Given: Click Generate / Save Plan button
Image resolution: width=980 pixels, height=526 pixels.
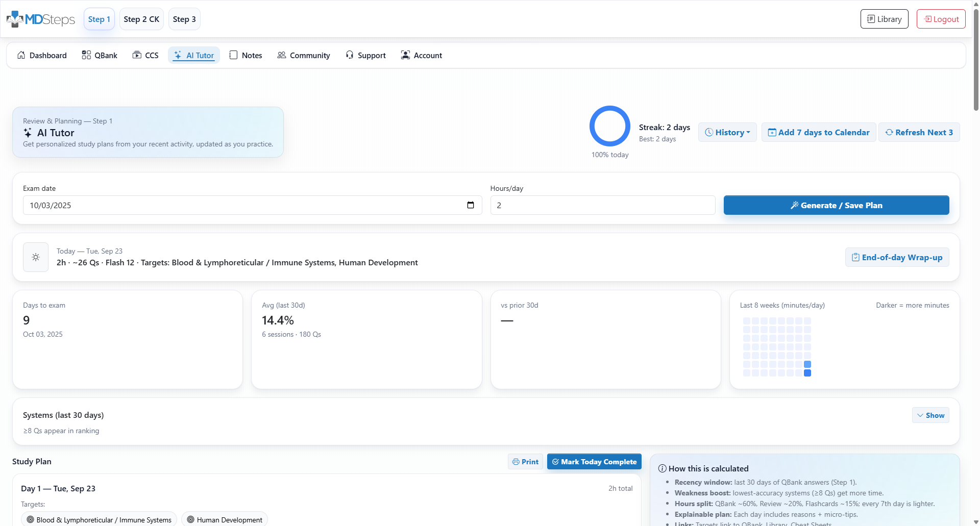Looking at the screenshot, I should pyautogui.click(x=836, y=205).
